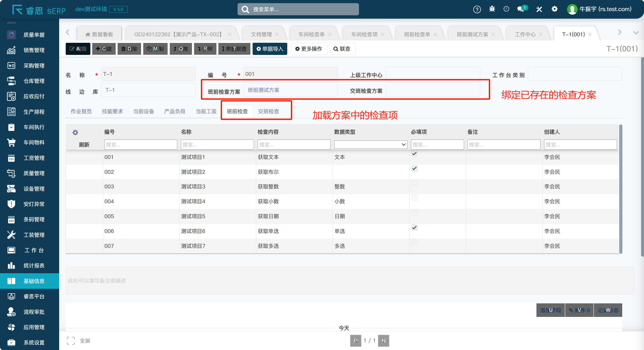The width and height of the screenshot is (644, 350).
Task: Click the 交班检查方案 input field
Action: 433,90
